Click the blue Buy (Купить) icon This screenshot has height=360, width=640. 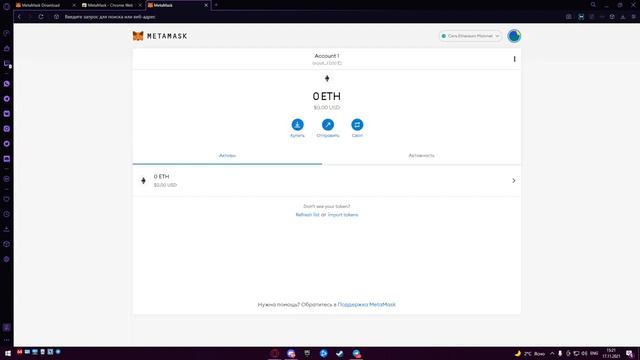(298, 124)
